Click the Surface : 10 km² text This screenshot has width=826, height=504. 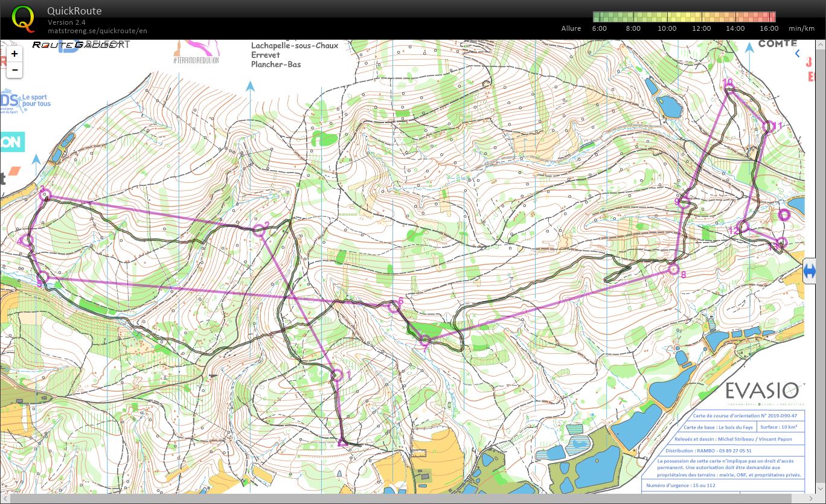[778, 427]
